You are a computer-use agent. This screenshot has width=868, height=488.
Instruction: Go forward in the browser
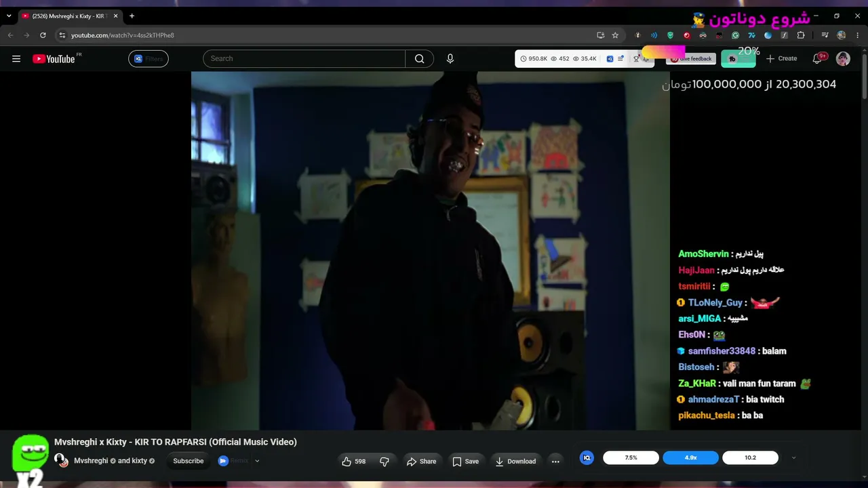(x=26, y=35)
